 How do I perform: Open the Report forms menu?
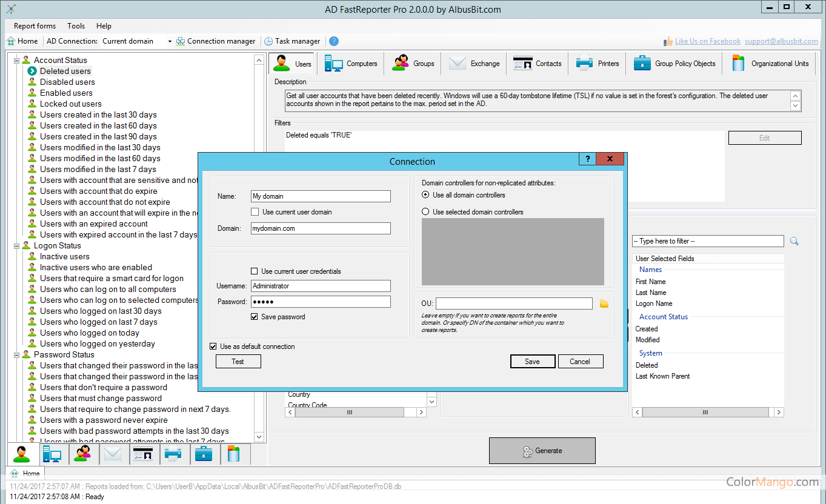click(x=35, y=26)
